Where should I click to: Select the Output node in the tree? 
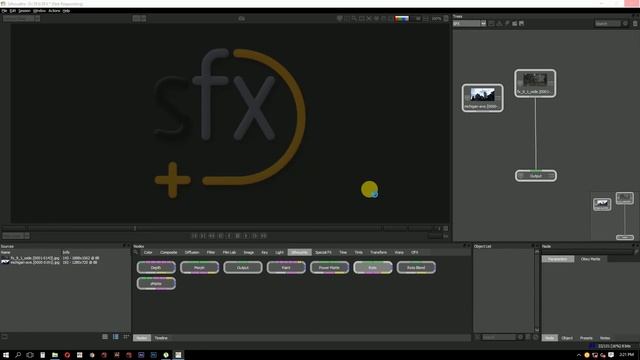click(536, 176)
